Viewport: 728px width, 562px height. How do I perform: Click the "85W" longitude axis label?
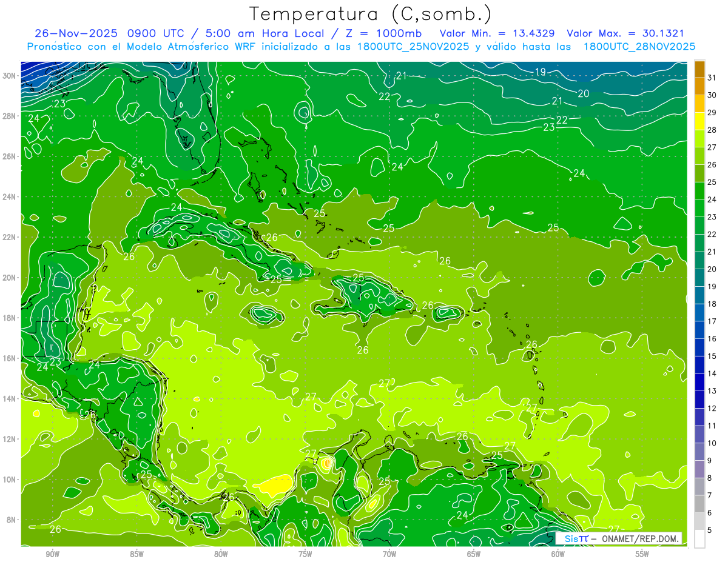136,554
